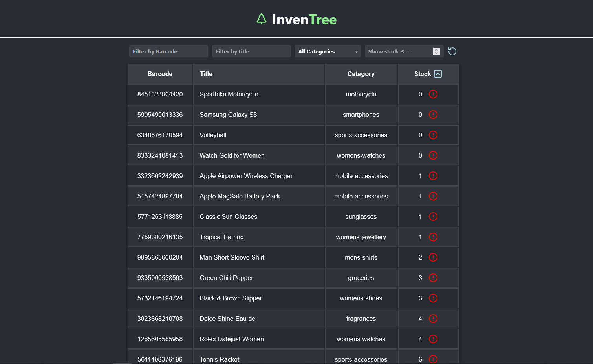Screen dimensions: 593x364
Task: Click into the Filter by title field
Action: pyautogui.click(x=251, y=51)
